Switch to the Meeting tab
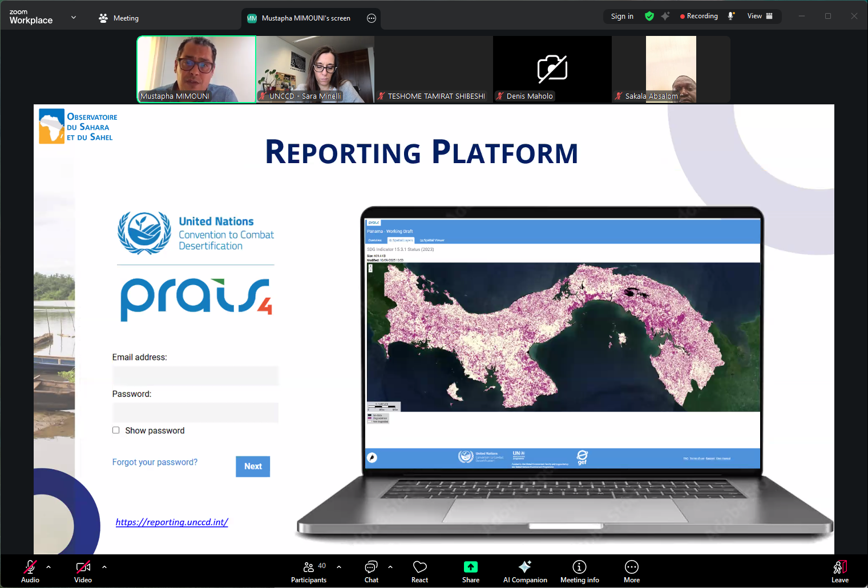Image resolution: width=868 pixels, height=588 pixels. click(118, 18)
